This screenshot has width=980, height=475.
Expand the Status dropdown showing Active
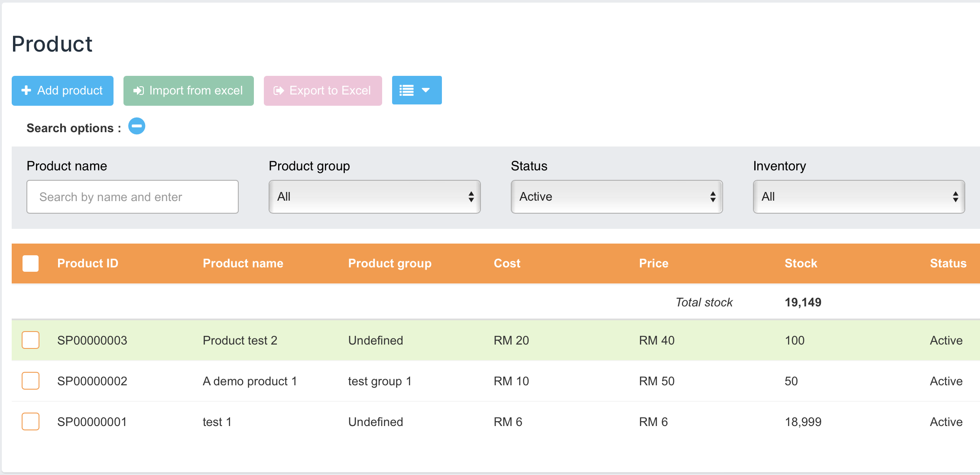tap(617, 197)
